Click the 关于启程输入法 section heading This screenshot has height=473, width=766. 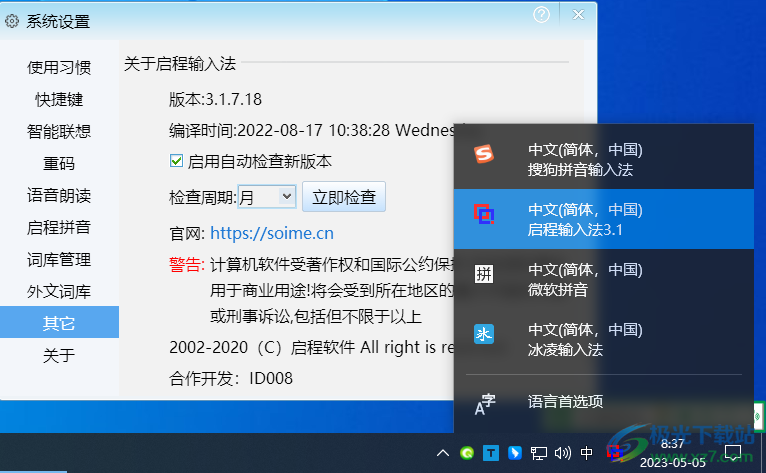180,64
